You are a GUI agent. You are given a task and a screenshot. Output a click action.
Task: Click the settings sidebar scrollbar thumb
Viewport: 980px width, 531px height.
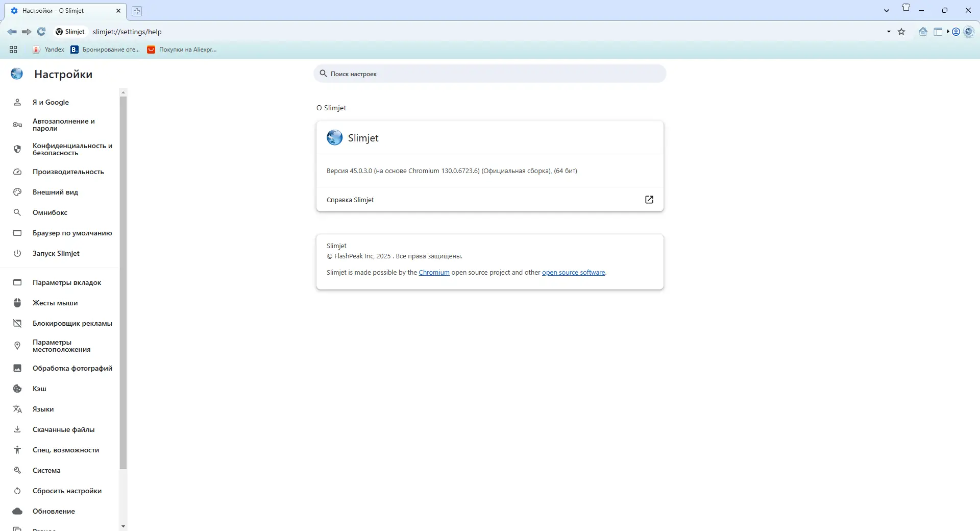(123, 282)
